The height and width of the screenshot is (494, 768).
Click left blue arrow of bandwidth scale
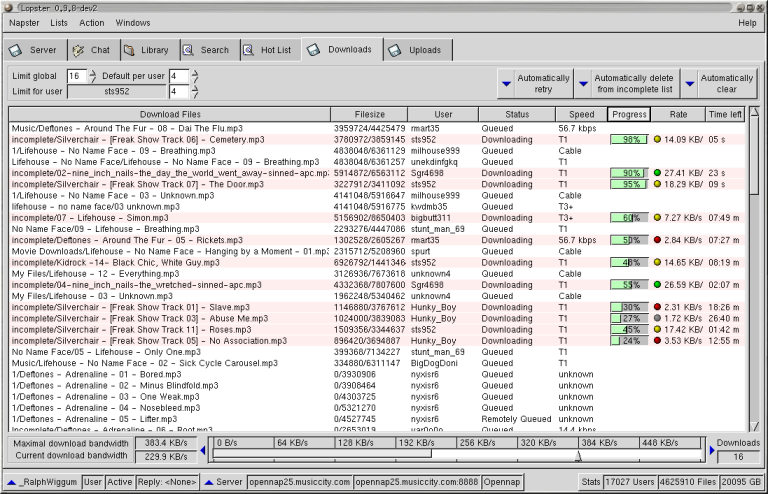point(203,450)
